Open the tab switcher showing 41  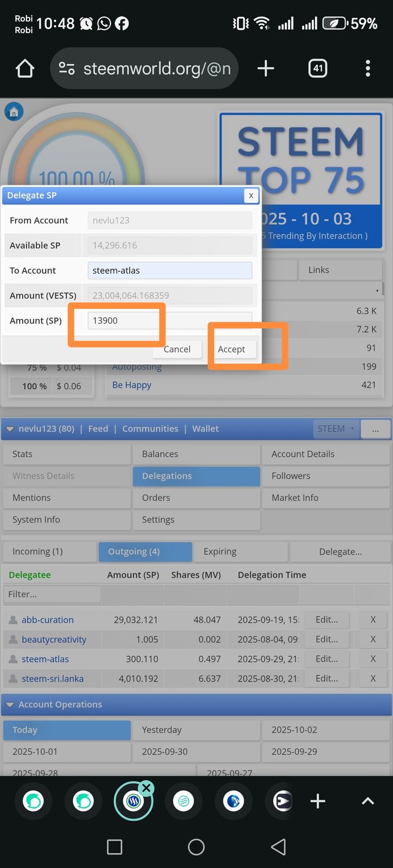pos(317,69)
